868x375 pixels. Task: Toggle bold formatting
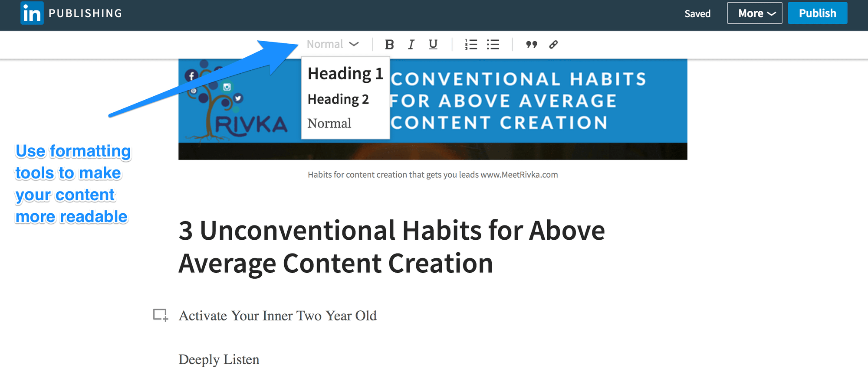click(x=389, y=45)
